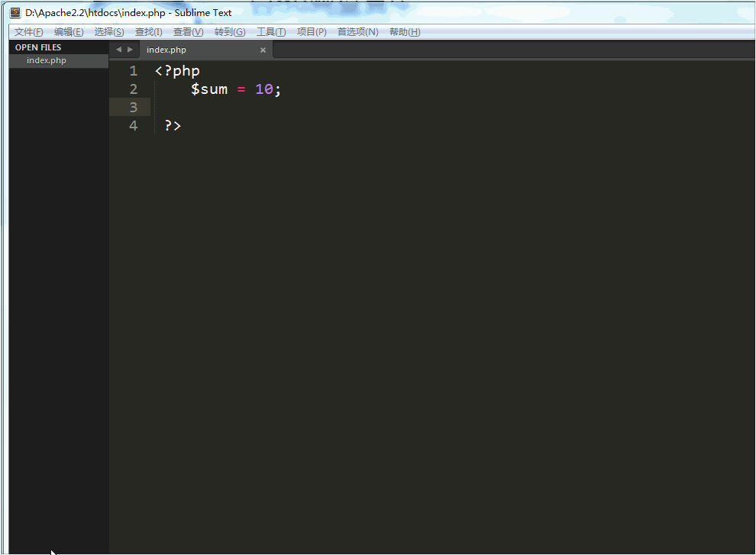The height and width of the screenshot is (555, 756).
Task: Go to previous tab with left arrow
Action: click(x=118, y=49)
